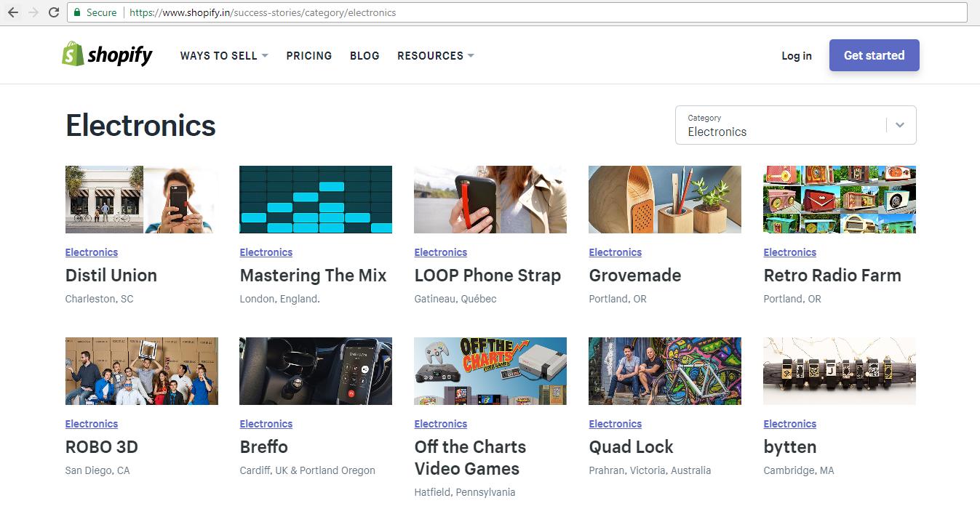The image size is (980, 506).
Task: Click the San Diego, CA location text
Action: click(x=97, y=470)
